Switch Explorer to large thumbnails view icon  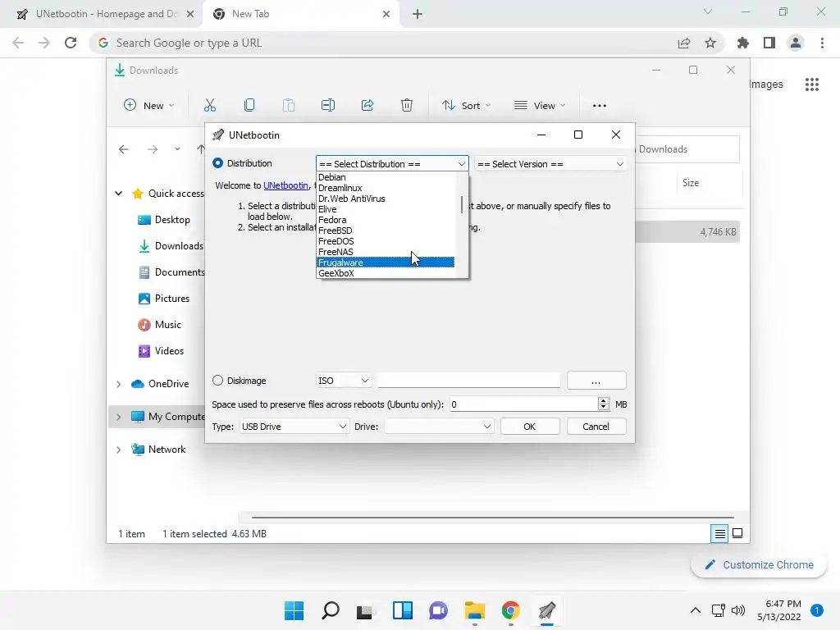[x=737, y=533]
